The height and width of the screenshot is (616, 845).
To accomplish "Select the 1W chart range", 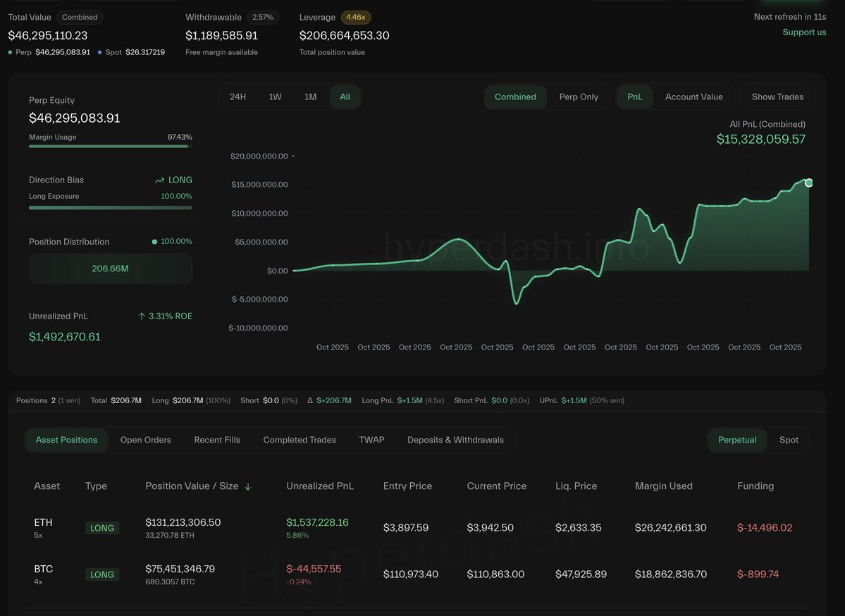I will 275,97.
